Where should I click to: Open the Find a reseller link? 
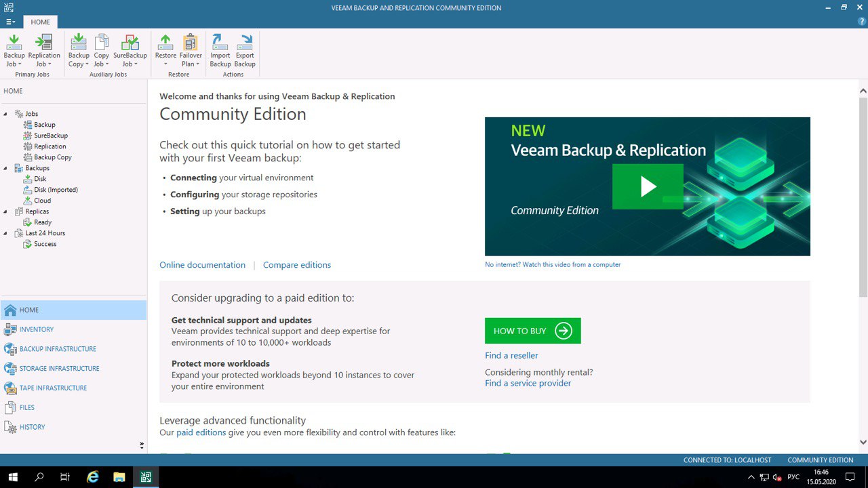(511, 355)
